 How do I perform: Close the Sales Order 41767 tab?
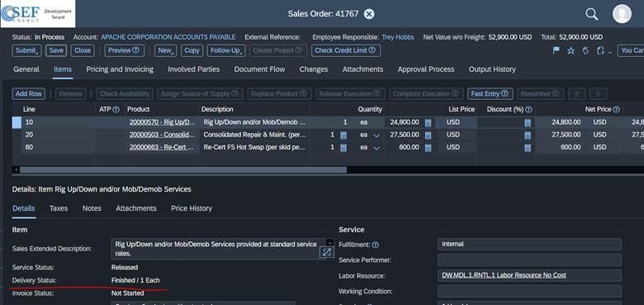click(x=369, y=14)
